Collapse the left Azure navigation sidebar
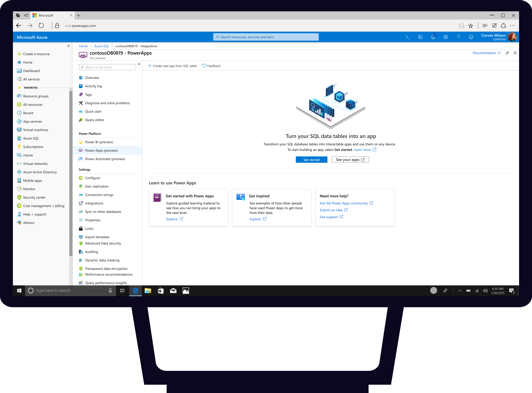 [x=68, y=46]
